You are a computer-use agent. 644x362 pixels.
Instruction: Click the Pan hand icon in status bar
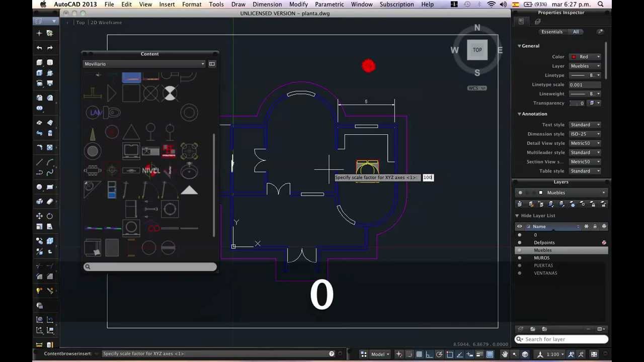point(505,354)
